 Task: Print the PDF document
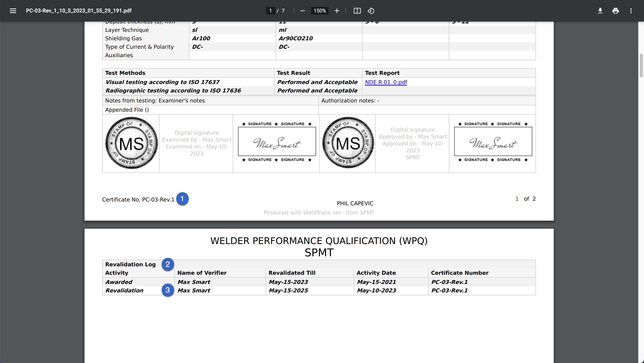[615, 11]
